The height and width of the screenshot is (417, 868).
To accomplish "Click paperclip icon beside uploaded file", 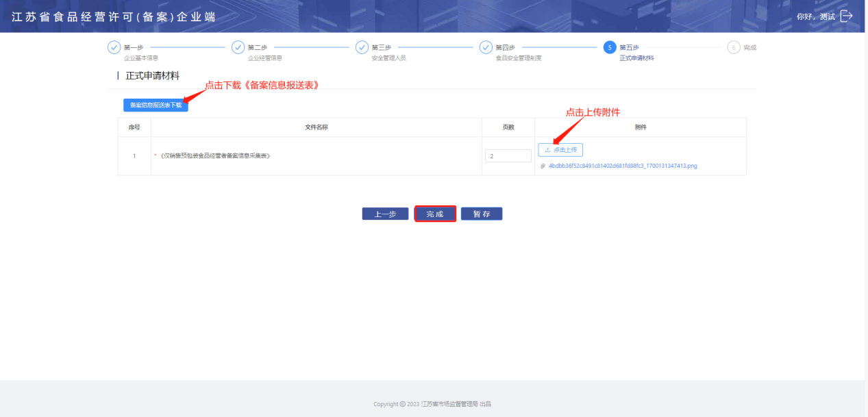I will [543, 166].
